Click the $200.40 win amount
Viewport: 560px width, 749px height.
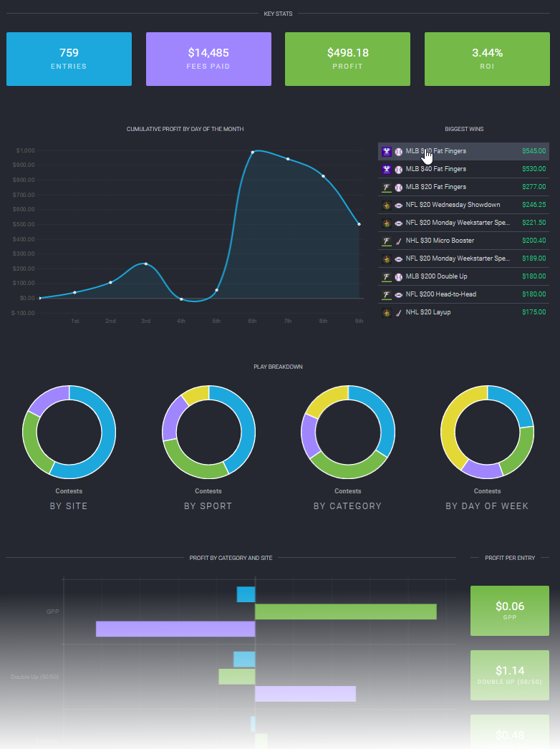pyautogui.click(x=534, y=241)
